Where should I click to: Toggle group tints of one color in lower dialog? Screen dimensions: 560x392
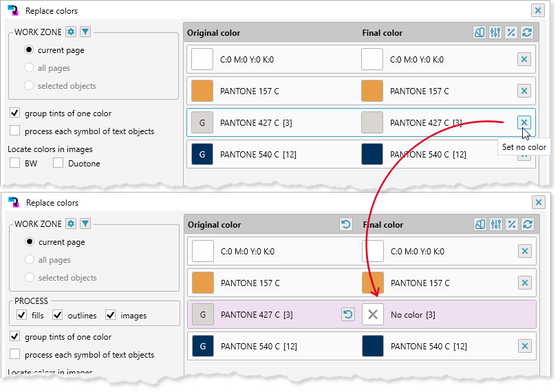14,336
